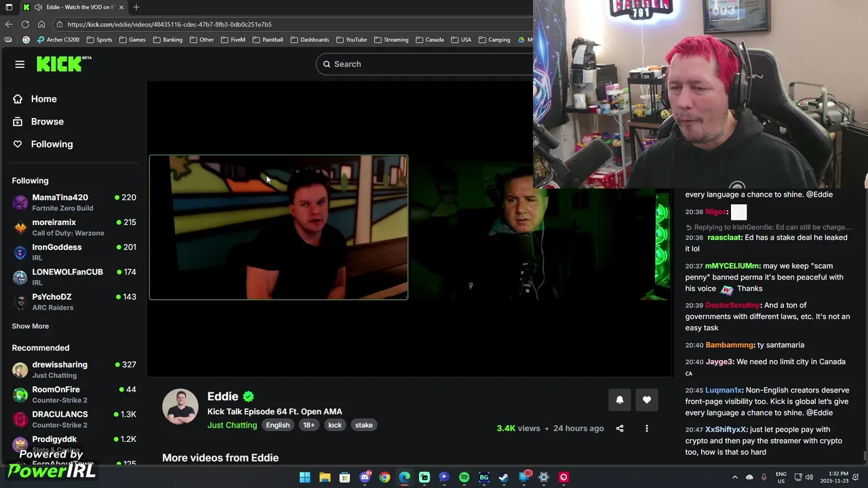
Task: Open Windows Start menu
Action: pos(304,477)
